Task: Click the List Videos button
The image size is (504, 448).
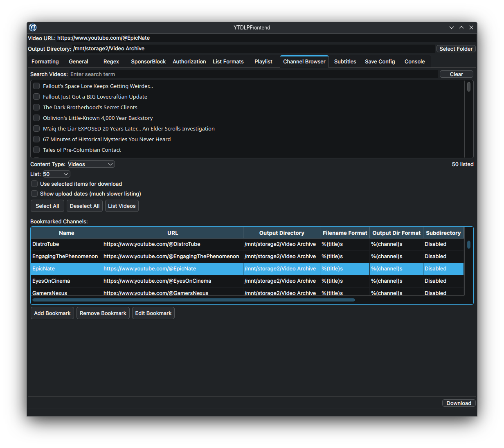Action: tap(122, 206)
